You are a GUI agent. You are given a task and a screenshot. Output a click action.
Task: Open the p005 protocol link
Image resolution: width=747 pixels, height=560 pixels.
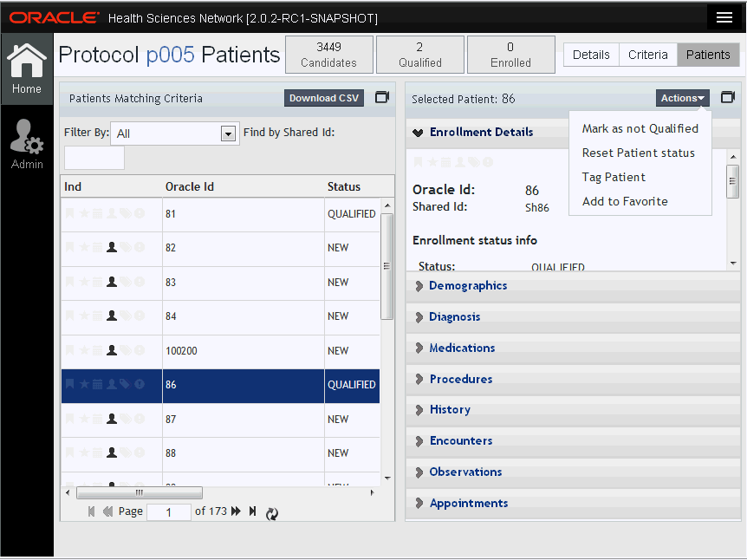(x=170, y=55)
